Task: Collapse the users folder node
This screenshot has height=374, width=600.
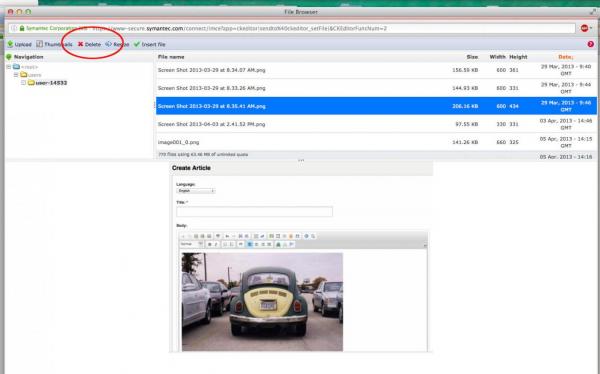Action: 16,75
